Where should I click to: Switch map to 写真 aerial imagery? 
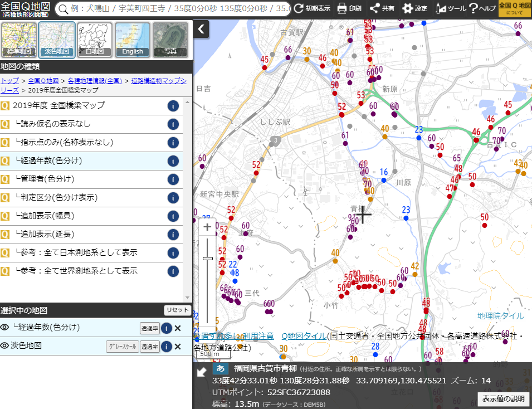tap(170, 39)
